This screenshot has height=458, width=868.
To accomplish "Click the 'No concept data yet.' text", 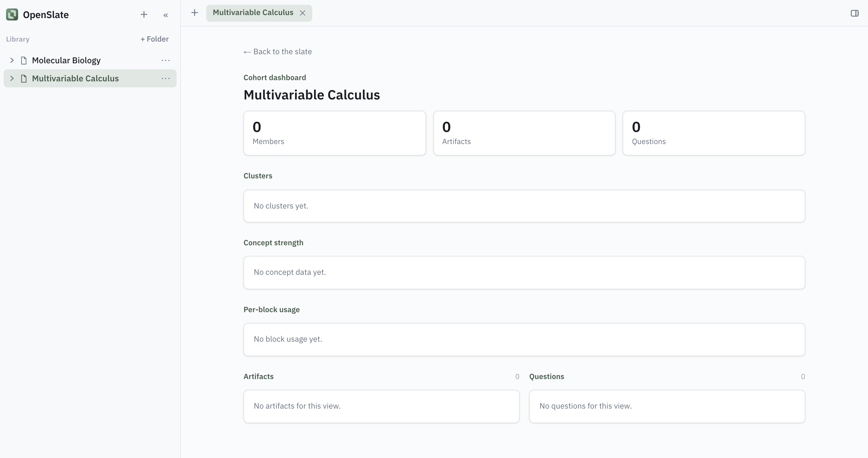I will 290,272.
